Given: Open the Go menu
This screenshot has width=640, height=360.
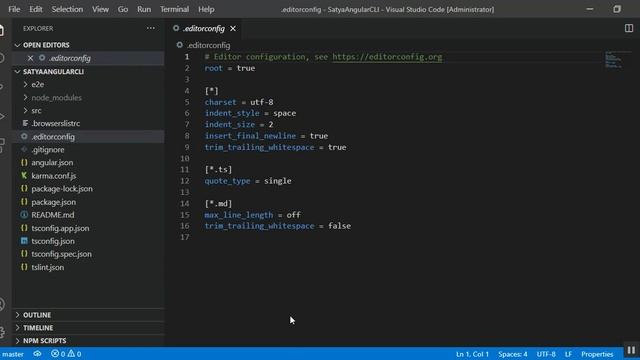Looking at the screenshot, I should click(x=122, y=9).
